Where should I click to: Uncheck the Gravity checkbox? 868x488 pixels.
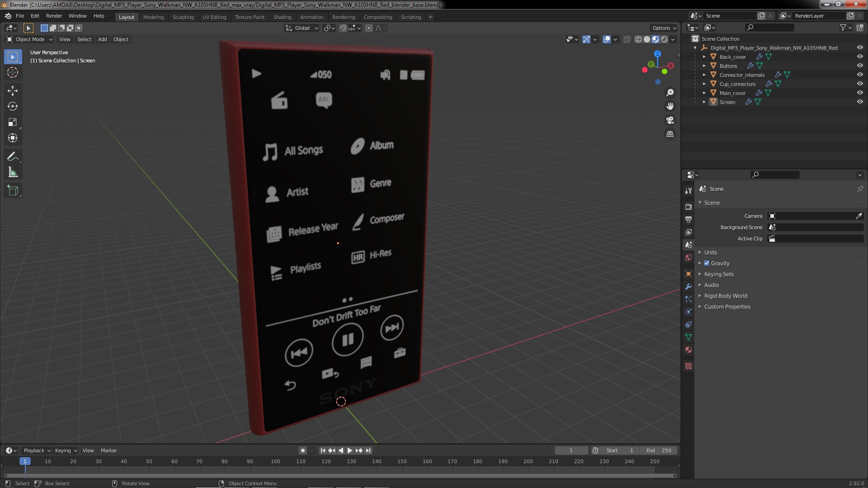707,263
